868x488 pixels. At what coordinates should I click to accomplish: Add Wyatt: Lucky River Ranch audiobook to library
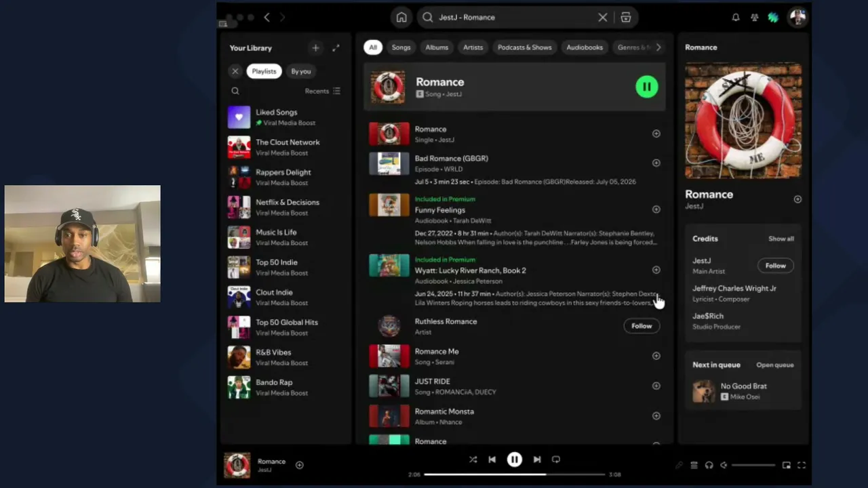(x=656, y=270)
